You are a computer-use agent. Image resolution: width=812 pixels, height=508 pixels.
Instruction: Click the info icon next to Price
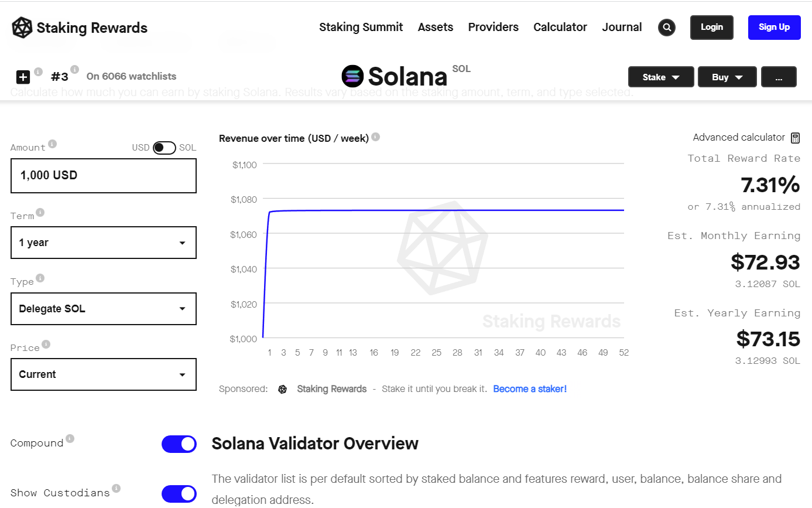tap(46, 344)
